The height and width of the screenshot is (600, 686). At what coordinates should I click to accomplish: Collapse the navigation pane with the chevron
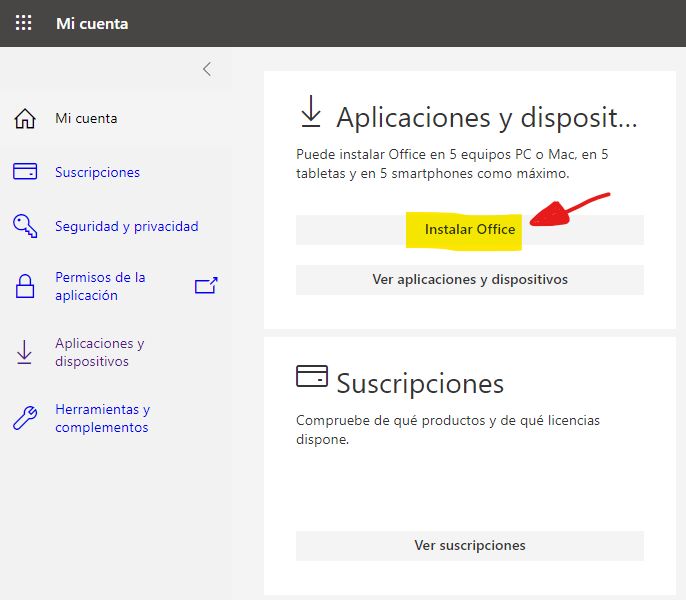[x=207, y=69]
